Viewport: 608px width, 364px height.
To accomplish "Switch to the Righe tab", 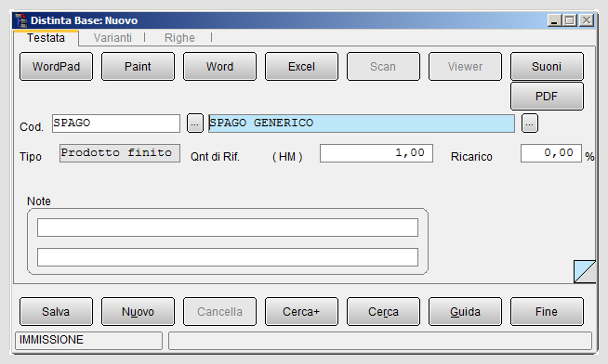I will coord(179,38).
